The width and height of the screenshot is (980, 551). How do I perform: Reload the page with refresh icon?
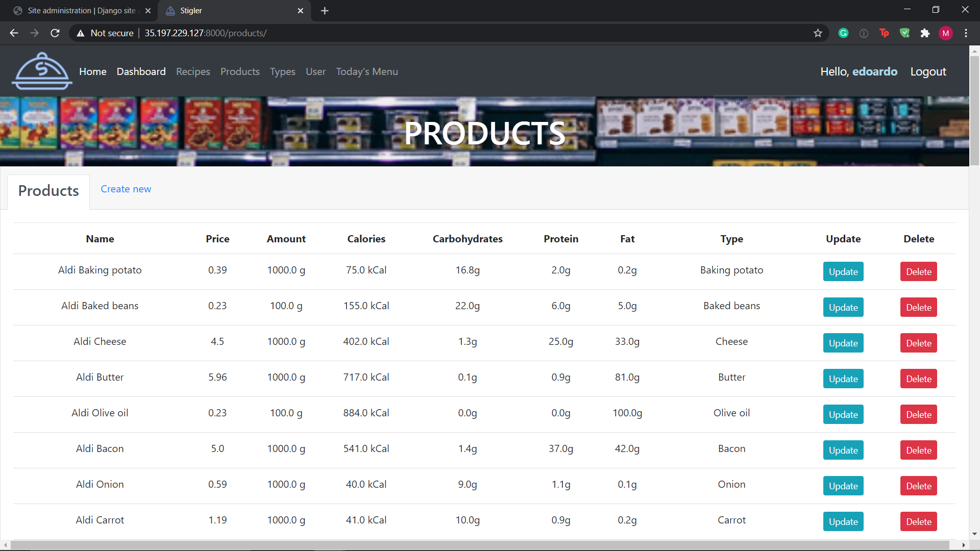pos(55,33)
